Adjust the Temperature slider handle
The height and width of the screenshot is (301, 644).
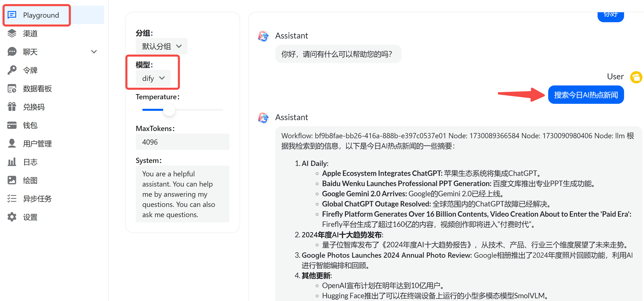[169, 110]
